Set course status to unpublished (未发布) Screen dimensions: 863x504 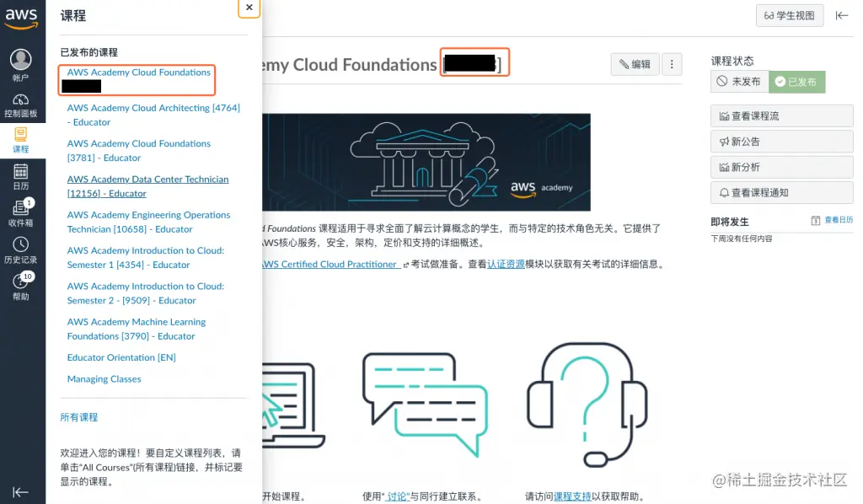739,82
